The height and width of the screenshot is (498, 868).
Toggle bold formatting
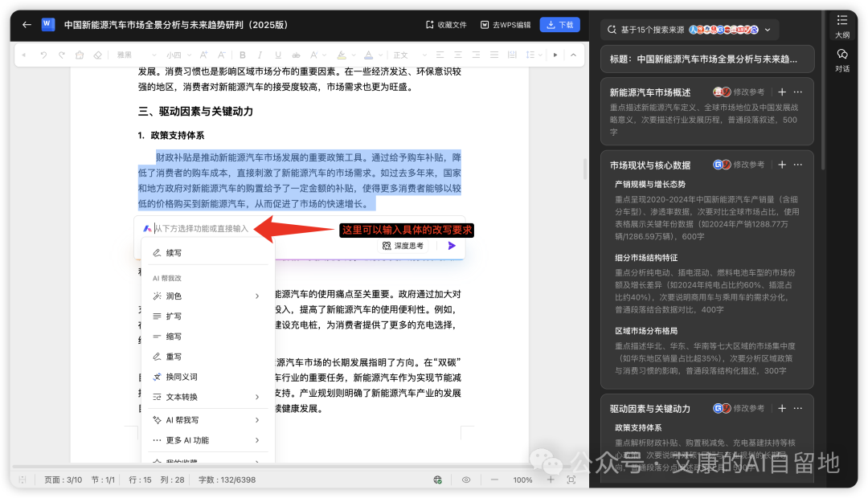(x=242, y=55)
